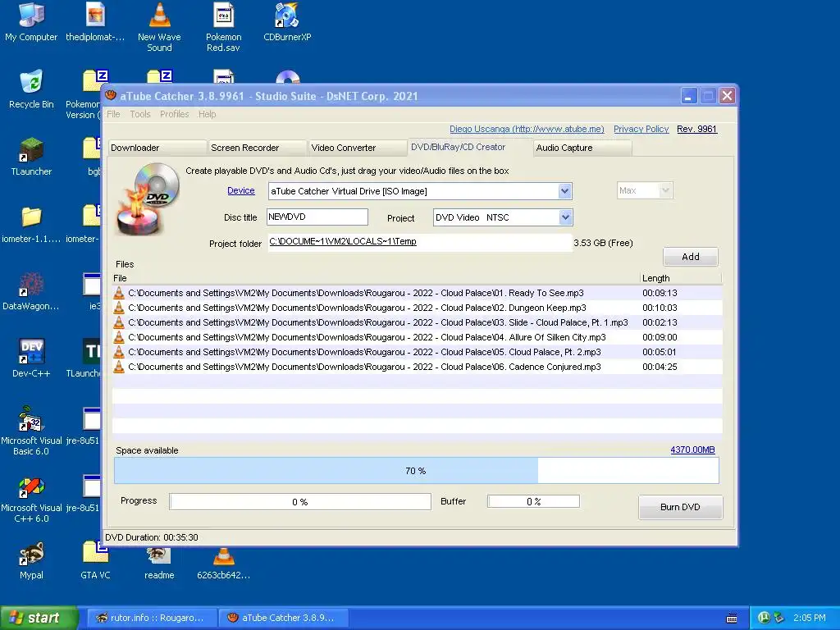Open the Diego Uscanga atube.me link
The height and width of the screenshot is (630, 840).
(527, 129)
